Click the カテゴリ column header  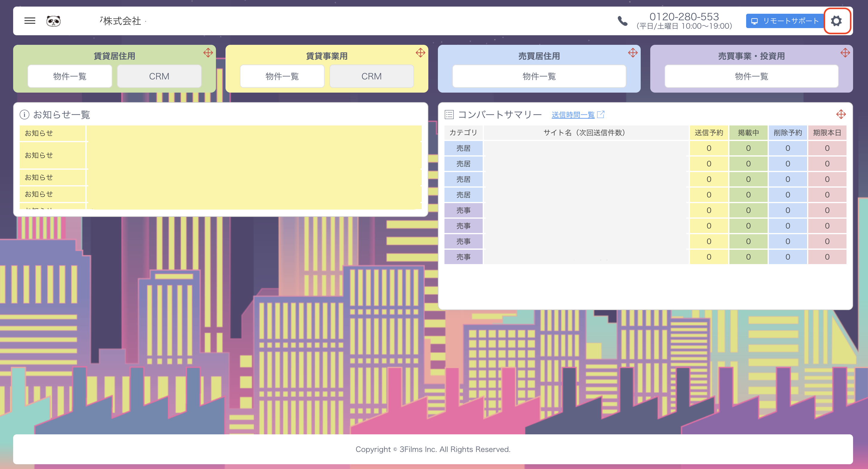click(x=463, y=132)
